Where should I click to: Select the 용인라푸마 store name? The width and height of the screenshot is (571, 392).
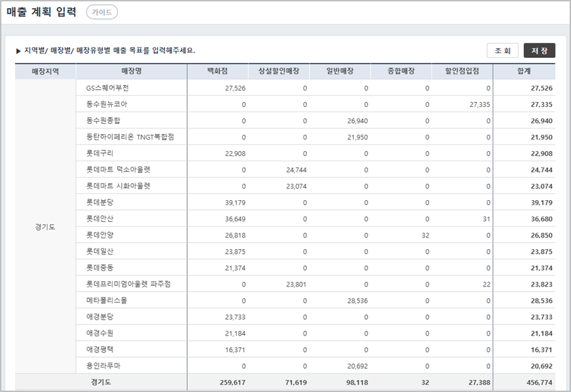(103, 365)
